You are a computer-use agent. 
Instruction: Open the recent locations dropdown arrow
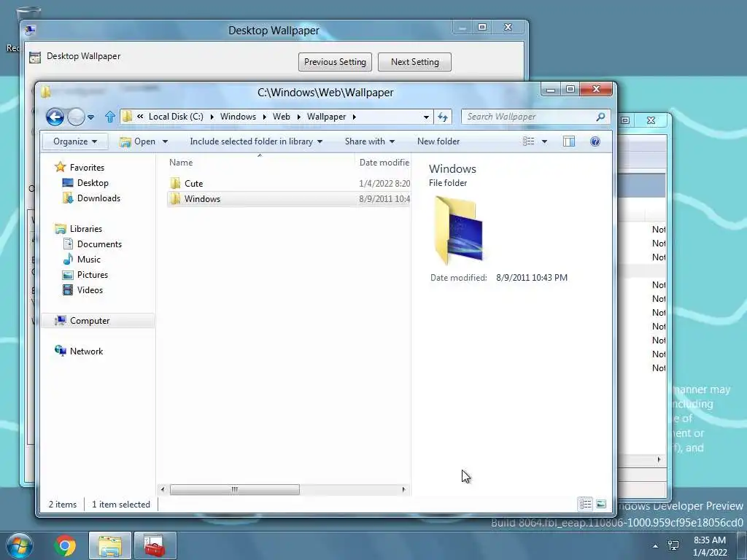pyautogui.click(x=90, y=117)
